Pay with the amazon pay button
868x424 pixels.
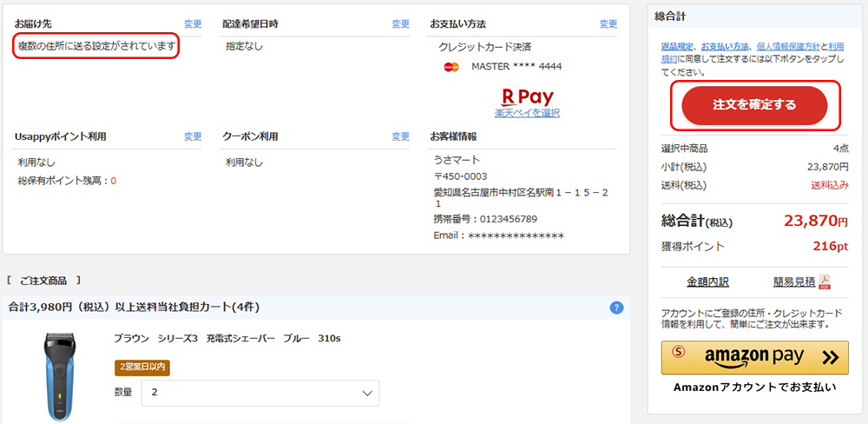754,357
